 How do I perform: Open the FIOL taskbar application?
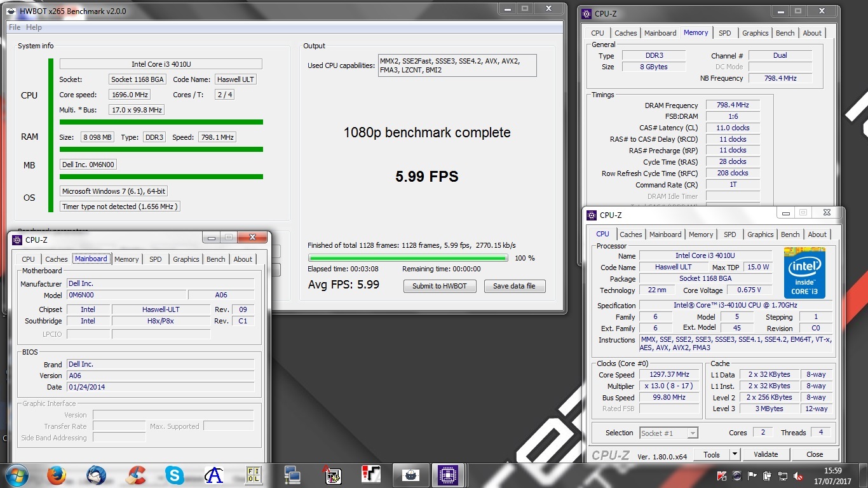[x=254, y=475]
